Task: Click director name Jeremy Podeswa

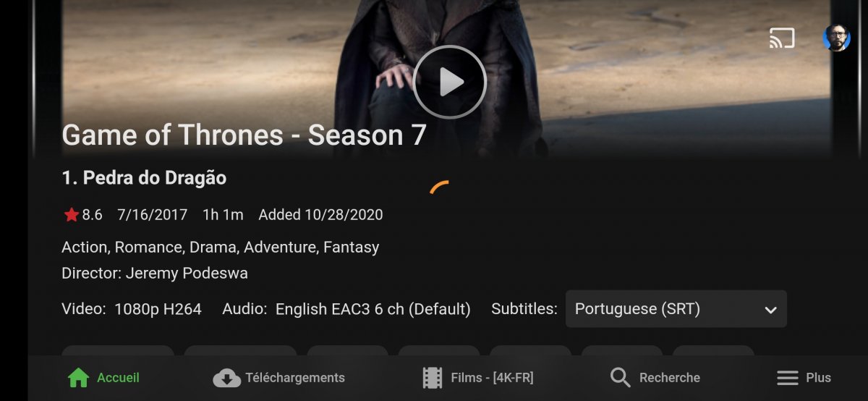Action: (x=187, y=273)
